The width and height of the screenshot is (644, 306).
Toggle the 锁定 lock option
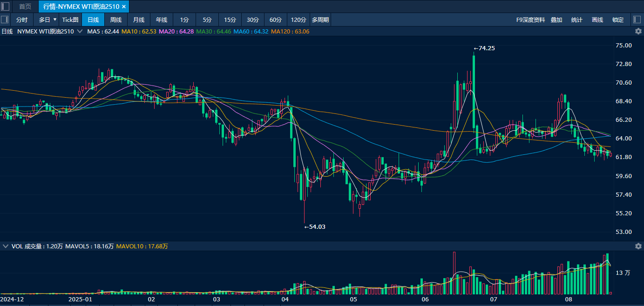pos(618,20)
